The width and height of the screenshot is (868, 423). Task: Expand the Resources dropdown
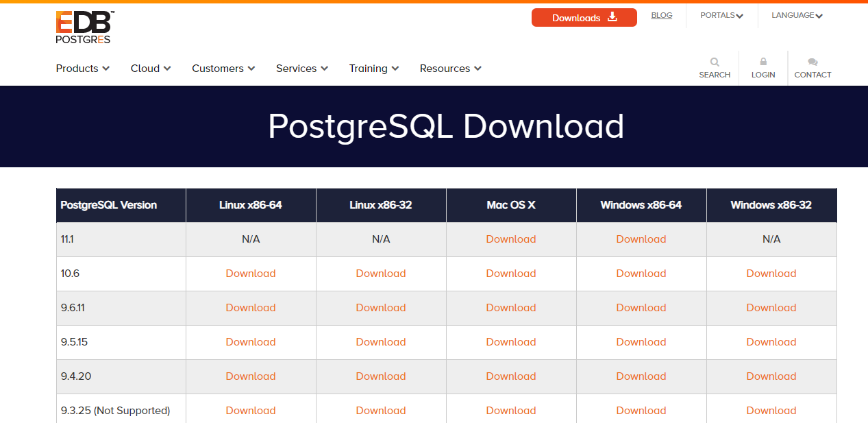(449, 69)
